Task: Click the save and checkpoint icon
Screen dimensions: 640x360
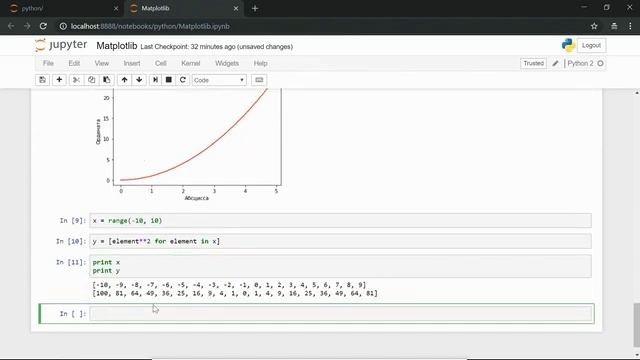Action: pos(42,80)
